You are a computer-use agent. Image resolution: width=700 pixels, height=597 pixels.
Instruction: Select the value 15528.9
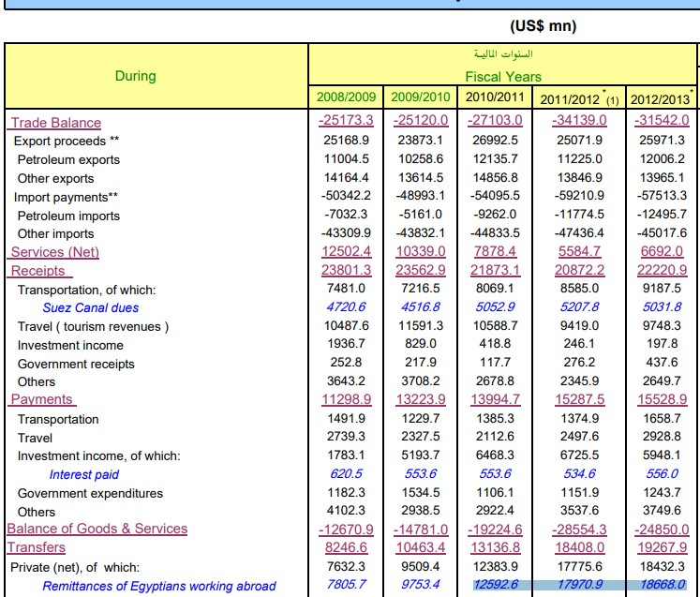tap(662, 398)
